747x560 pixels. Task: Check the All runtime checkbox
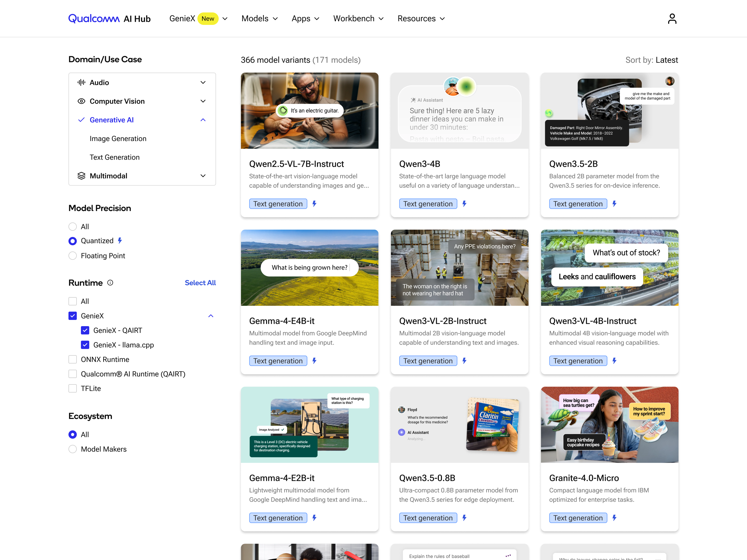(x=73, y=301)
